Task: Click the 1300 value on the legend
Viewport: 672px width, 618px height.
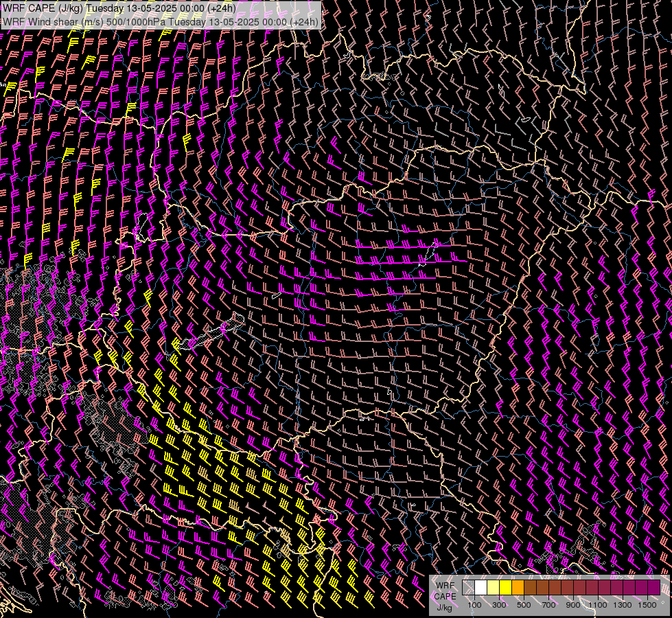Action: (623, 605)
